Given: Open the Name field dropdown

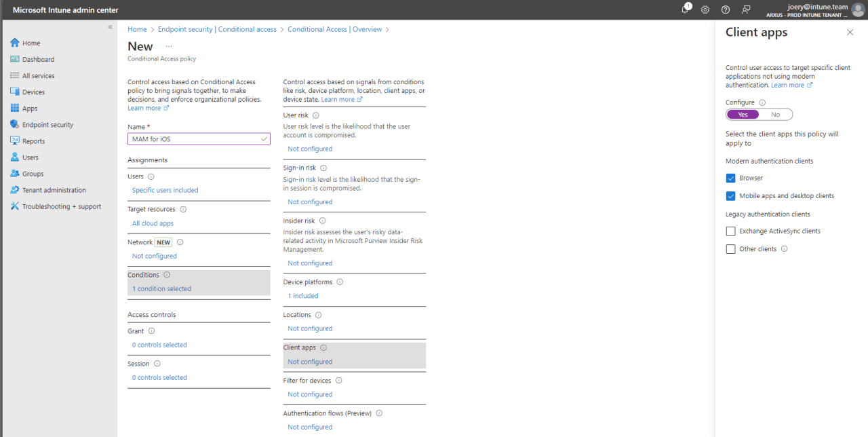Looking at the screenshot, I should point(265,138).
